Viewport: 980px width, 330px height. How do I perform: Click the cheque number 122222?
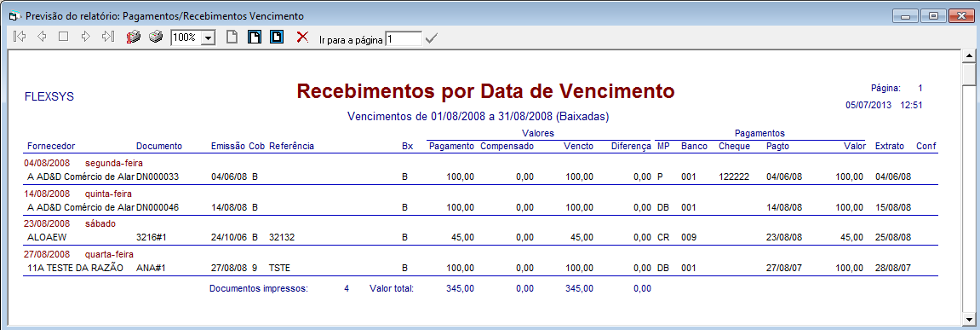coord(734,177)
